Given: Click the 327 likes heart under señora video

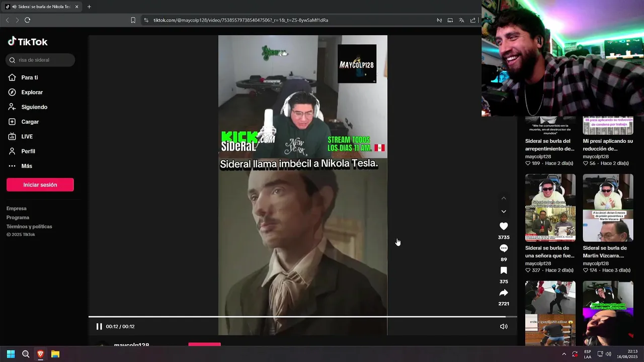Looking at the screenshot, I should (528, 270).
